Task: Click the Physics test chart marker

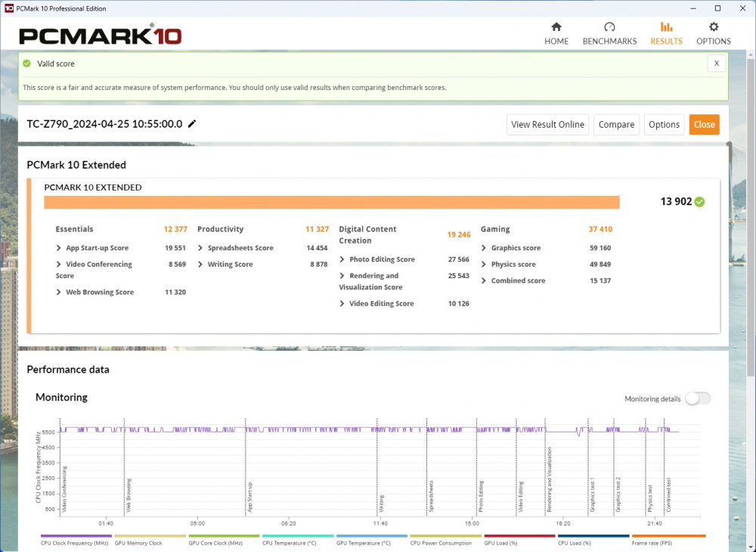Action: pos(649,498)
